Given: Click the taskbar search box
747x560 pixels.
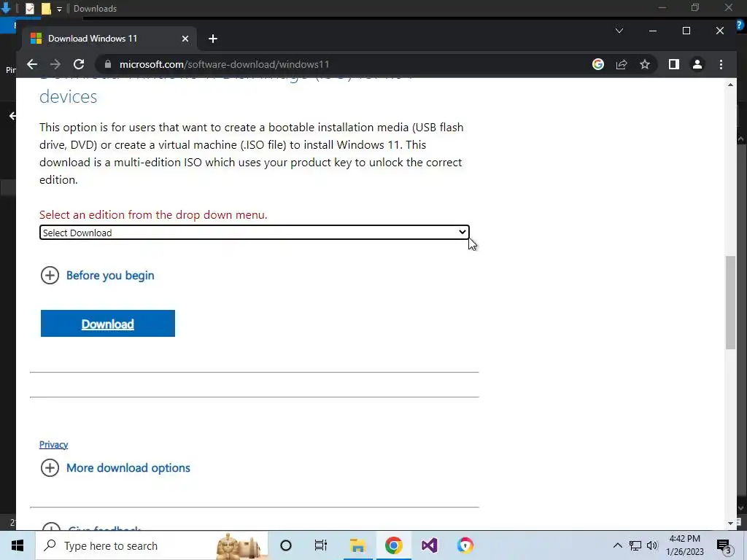Looking at the screenshot, I should coord(152,545).
